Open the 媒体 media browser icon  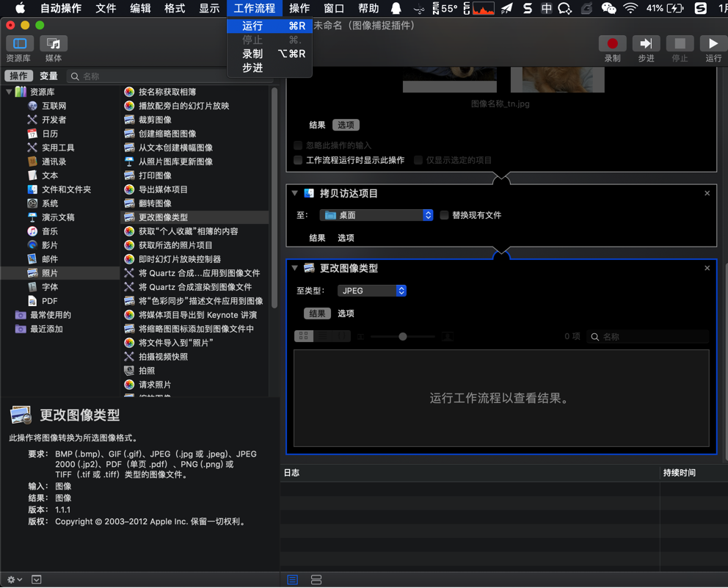[x=54, y=43]
